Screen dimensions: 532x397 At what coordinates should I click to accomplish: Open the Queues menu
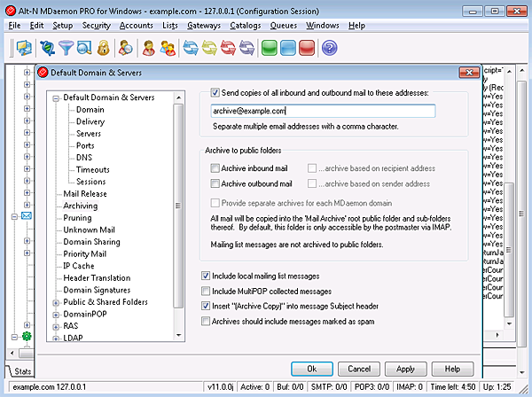[284, 26]
